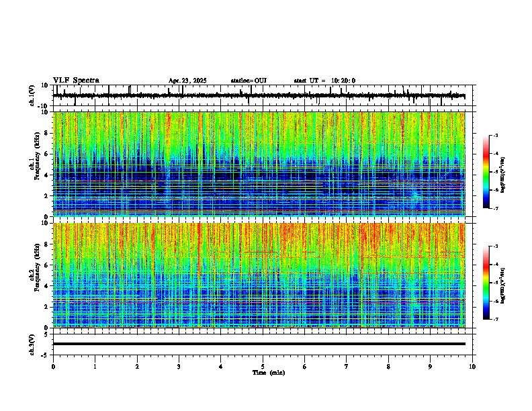
Task: Click the "VLF Spectra" title text
Action: (76, 81)
